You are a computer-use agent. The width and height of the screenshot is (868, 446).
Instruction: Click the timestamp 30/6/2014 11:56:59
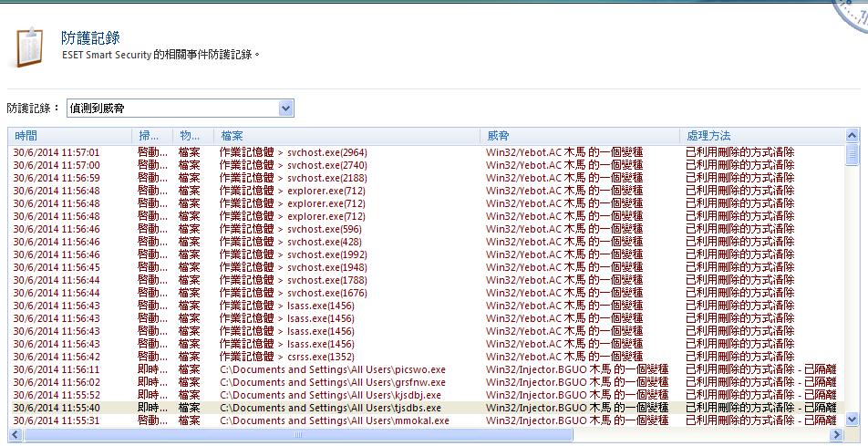57,178
